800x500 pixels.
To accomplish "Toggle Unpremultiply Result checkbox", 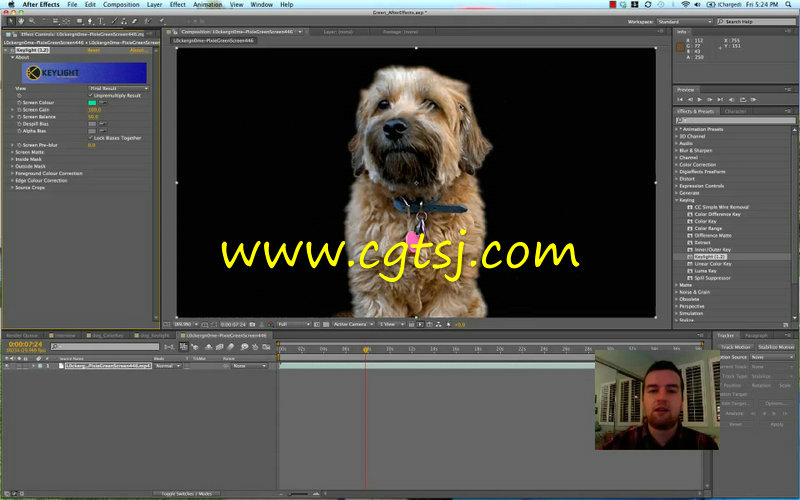I will 91,95.
